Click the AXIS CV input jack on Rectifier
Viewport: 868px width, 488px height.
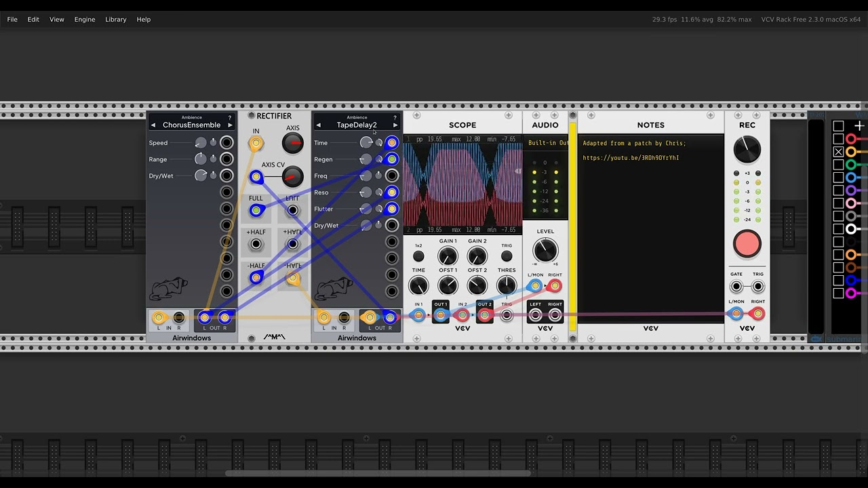[256, 178]
